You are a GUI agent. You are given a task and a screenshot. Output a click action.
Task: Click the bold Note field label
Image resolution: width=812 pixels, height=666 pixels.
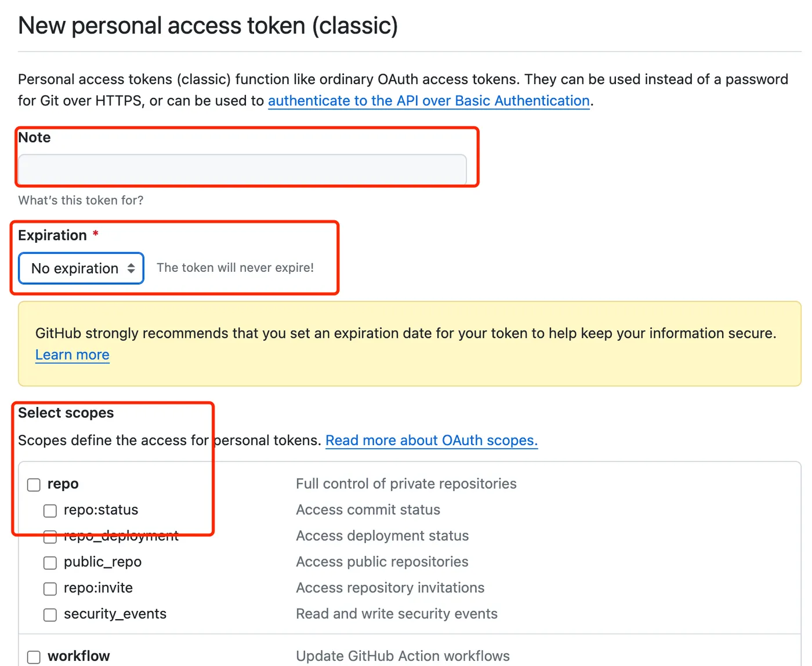click(x=34, y=137)
